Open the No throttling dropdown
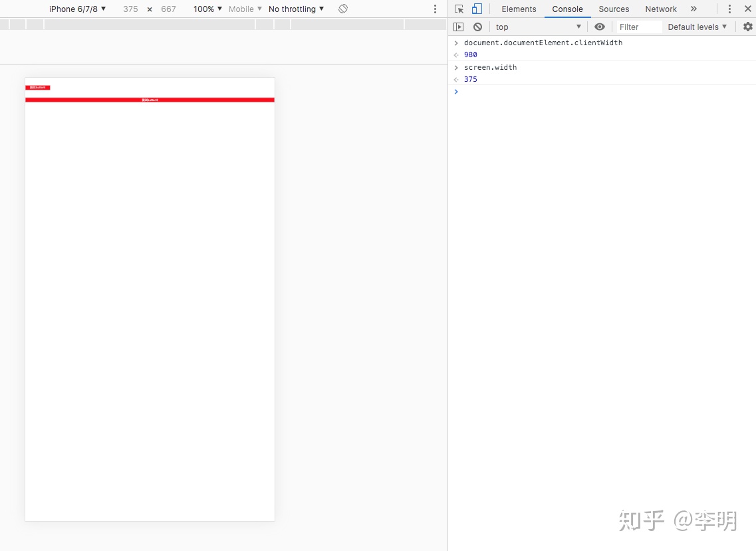756x551 pixels. [x=296, y=9]
